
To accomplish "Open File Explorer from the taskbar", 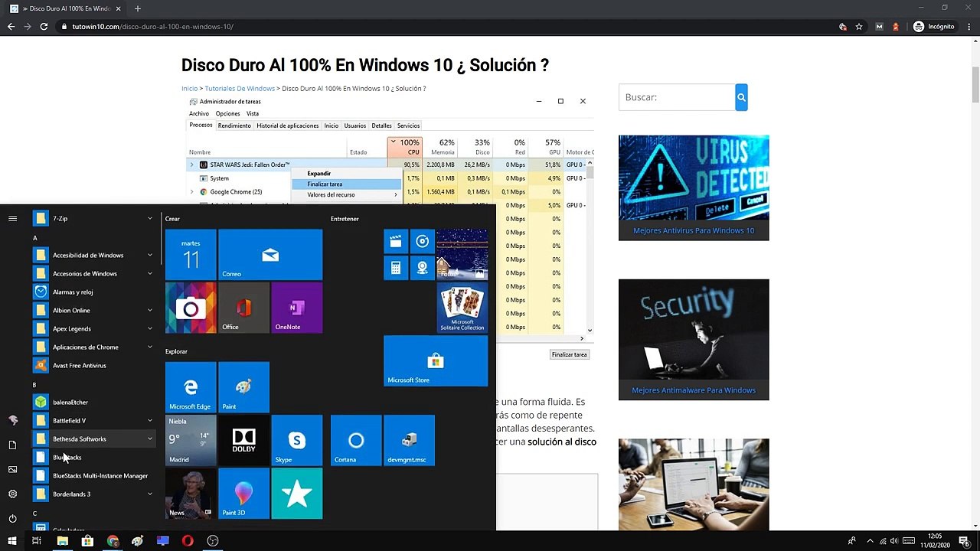I will [x=63, y=541].
